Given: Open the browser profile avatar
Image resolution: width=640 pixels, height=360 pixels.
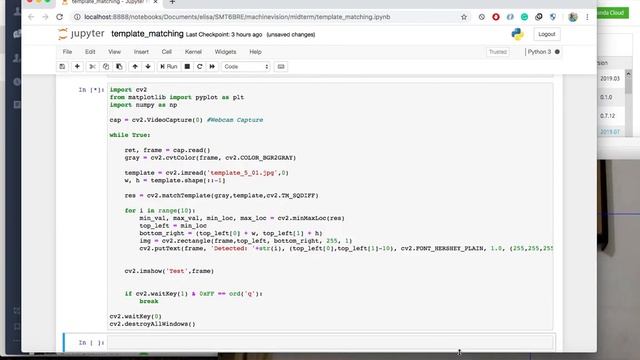Looking at the screenshot, I should [x=573, y=17].
